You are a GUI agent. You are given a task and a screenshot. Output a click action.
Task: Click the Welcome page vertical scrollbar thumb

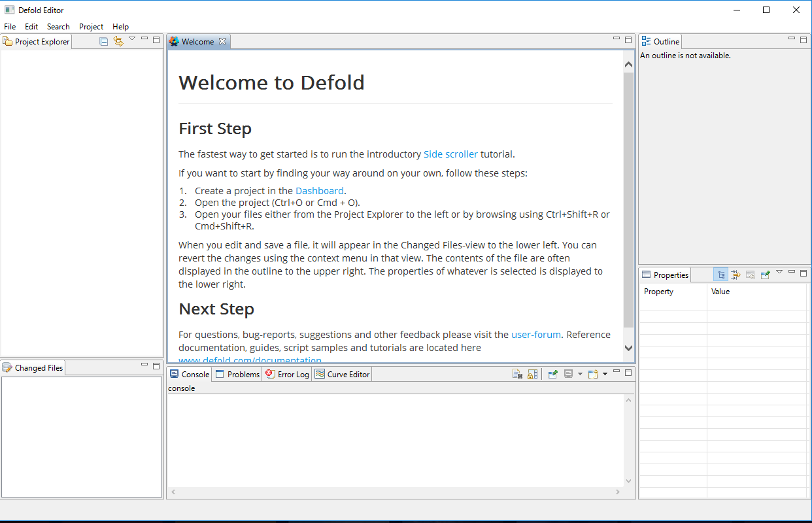[628, 199]
